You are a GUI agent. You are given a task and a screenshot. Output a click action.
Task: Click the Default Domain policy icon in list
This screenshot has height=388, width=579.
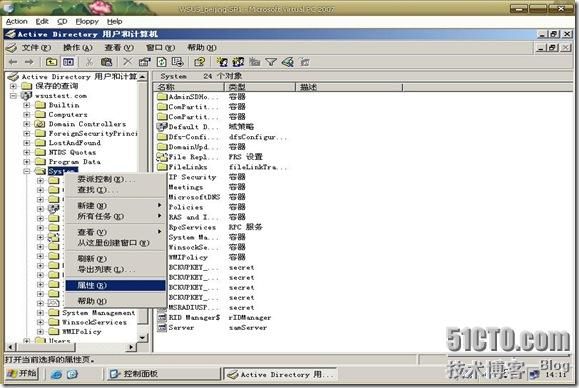point(162,127)
